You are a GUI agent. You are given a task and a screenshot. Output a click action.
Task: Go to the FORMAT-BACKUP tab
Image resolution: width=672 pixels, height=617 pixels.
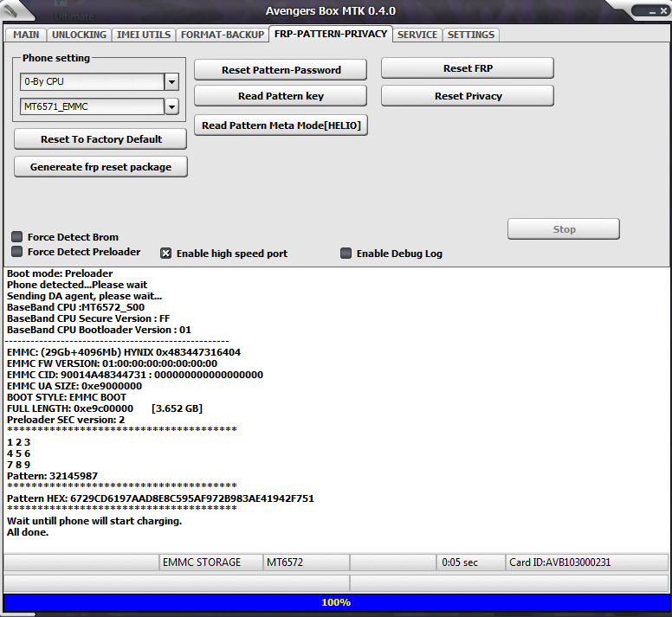point(223,35)
